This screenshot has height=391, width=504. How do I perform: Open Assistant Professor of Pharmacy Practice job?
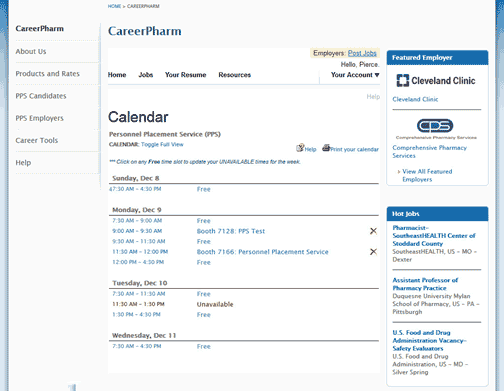(425, 284)
